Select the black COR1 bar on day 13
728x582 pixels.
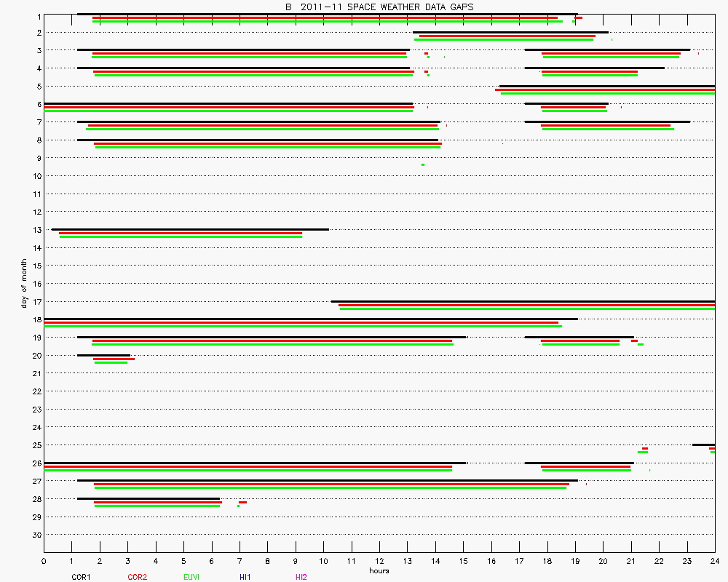pyautogui.click(x=189, y=229)
